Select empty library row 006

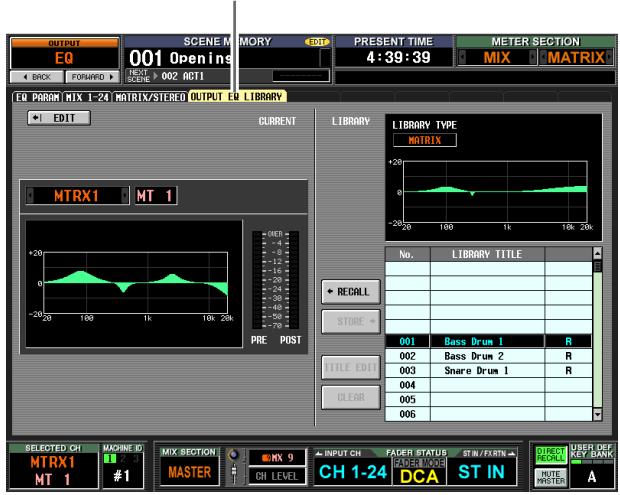[x=488, y=414]
